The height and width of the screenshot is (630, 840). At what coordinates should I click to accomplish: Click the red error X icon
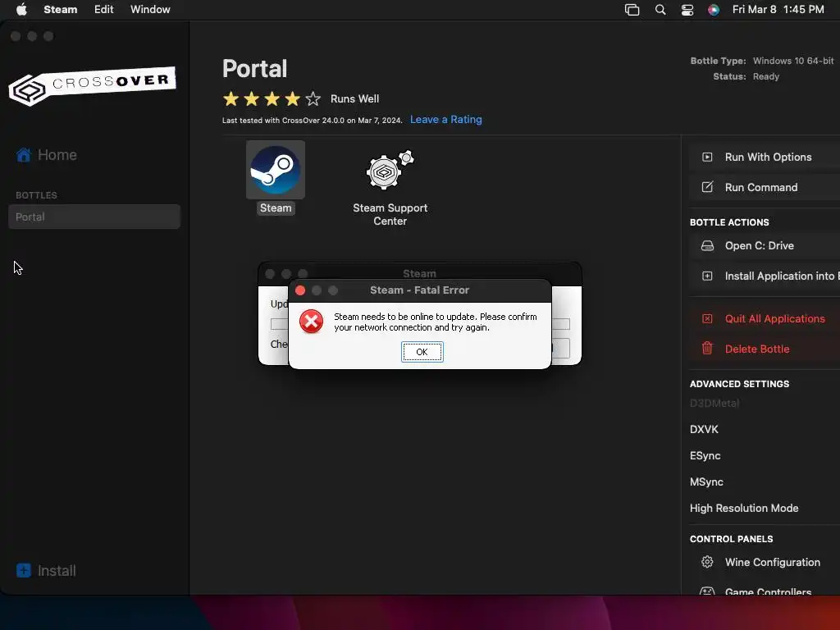point(311,322)
